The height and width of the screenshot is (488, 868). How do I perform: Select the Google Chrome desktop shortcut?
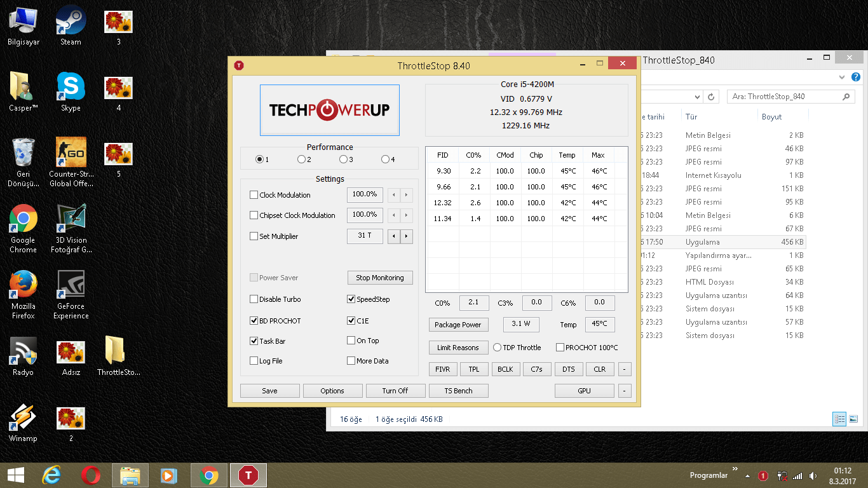click(24, 229)
